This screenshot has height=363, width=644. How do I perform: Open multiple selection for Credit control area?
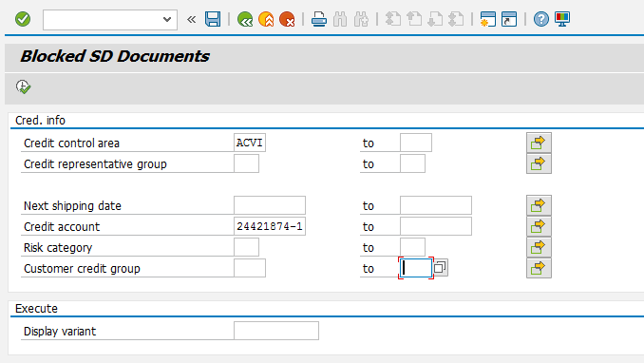point(539,143)
